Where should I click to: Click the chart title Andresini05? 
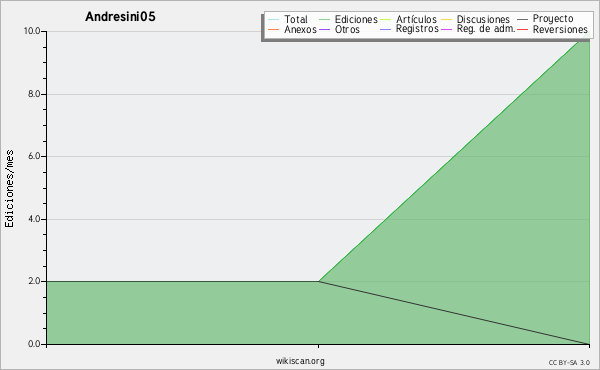click(120, 17)
